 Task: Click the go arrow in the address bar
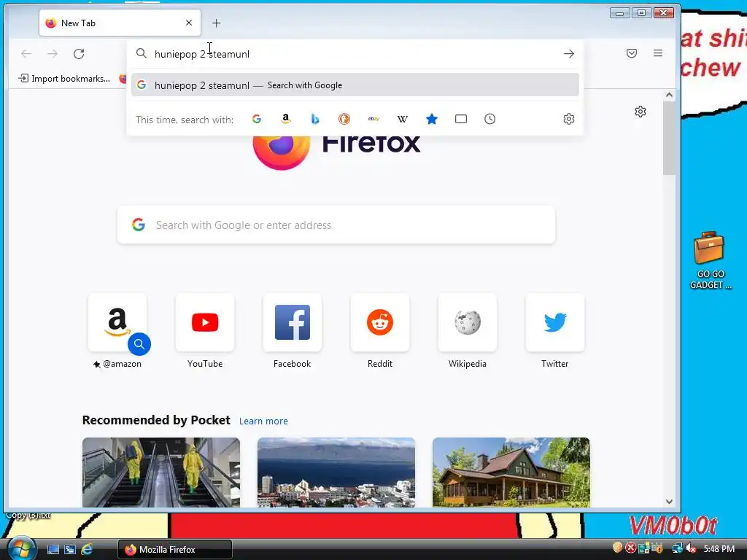pyautogui.click(x=569, y=54)
